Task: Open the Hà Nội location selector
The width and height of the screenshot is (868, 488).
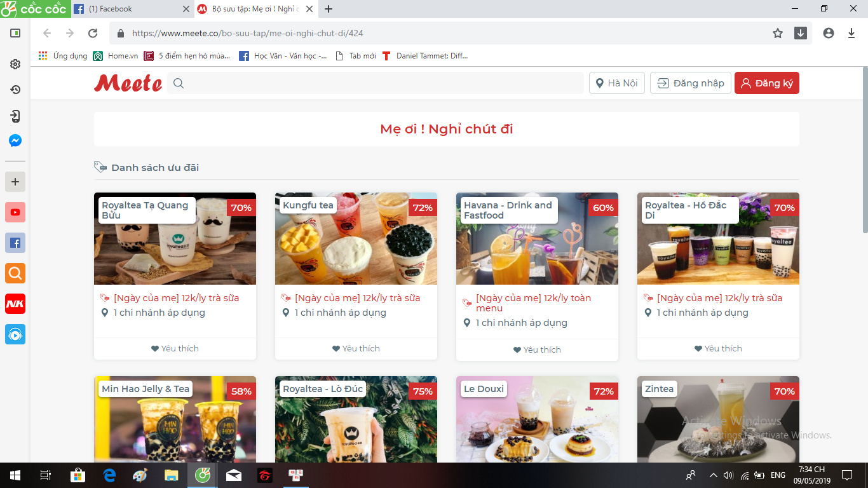Action: [x=616, y=83]
